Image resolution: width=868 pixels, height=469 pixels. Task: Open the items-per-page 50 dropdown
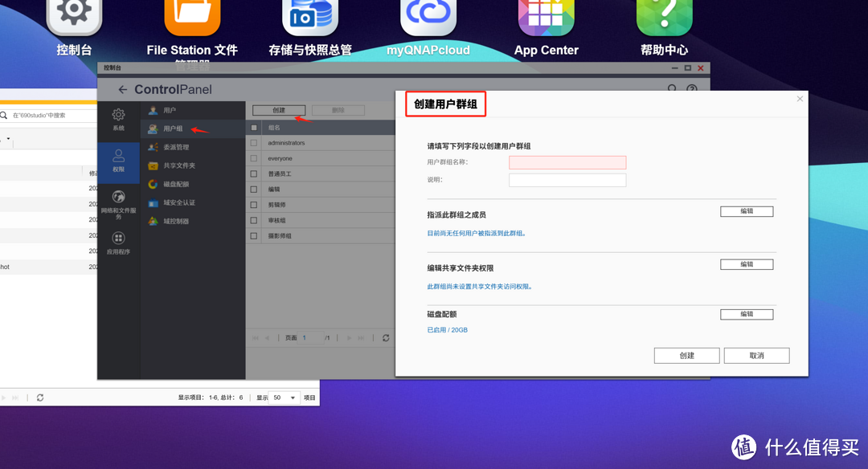tap(284, 398)
